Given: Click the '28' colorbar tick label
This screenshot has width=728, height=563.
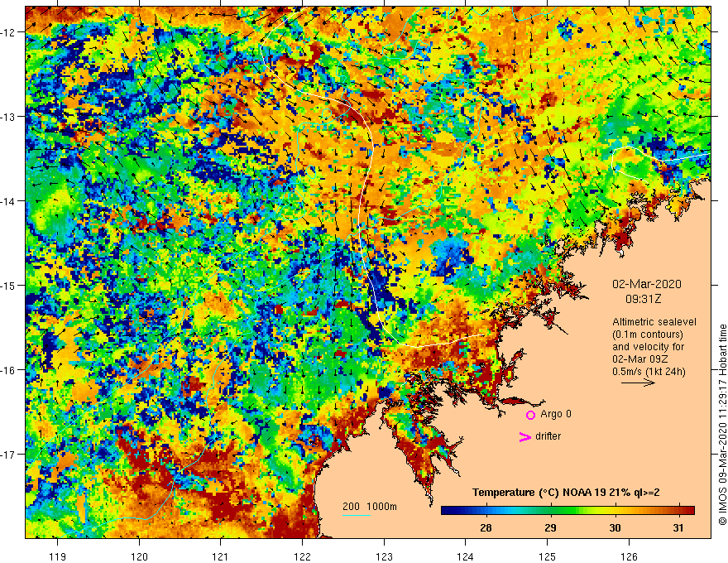Looking at the screenshot, I should pyautogui.click(x=486, y=528).
